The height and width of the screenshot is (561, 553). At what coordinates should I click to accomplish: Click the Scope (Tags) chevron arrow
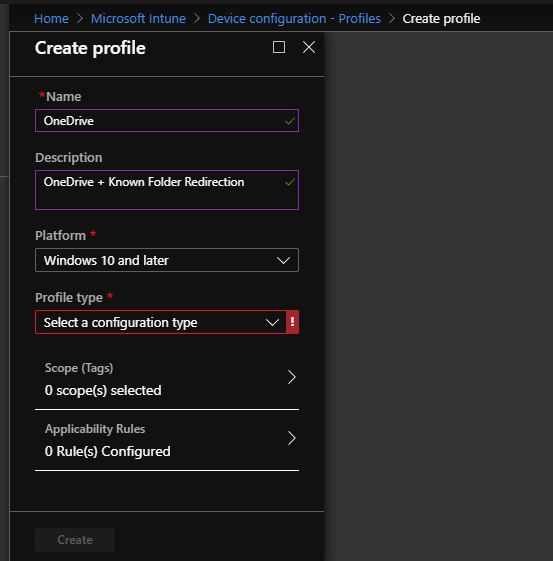292,377
